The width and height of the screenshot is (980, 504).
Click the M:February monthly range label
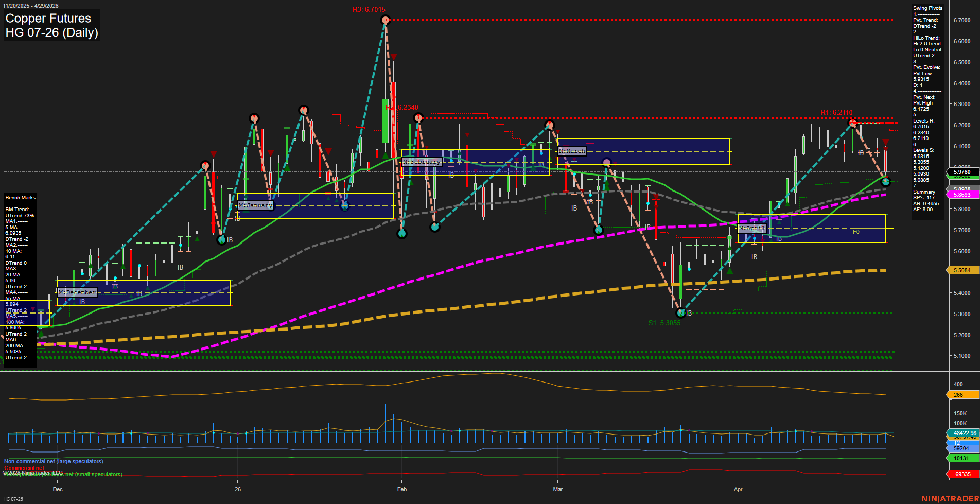422,162
